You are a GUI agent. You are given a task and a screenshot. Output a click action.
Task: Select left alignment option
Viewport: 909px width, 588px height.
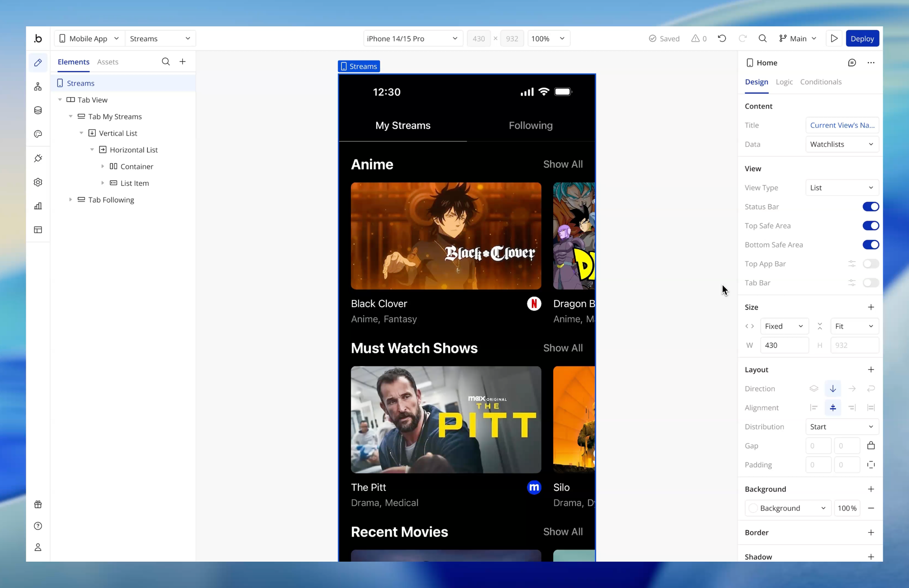[x=814, y=407]
